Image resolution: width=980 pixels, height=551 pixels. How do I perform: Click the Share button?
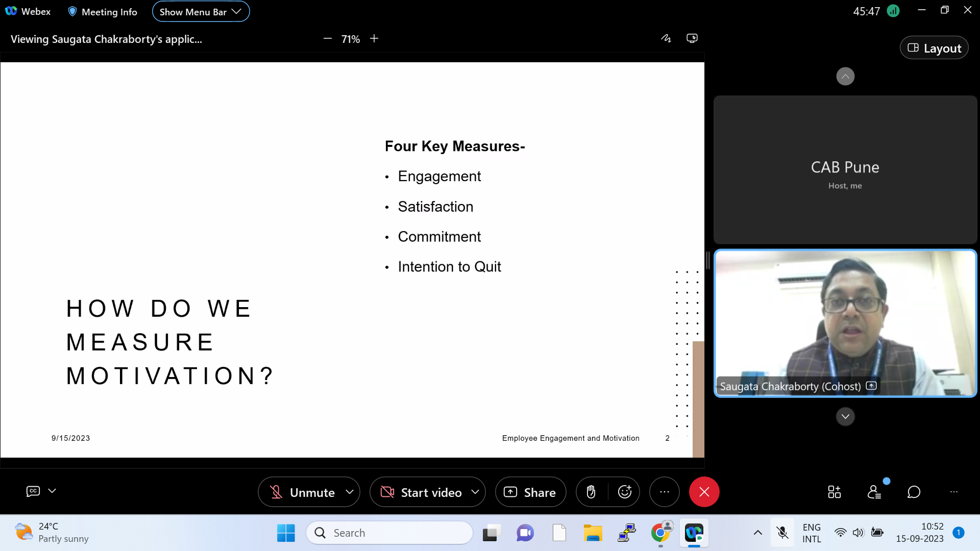coord(530,492)
